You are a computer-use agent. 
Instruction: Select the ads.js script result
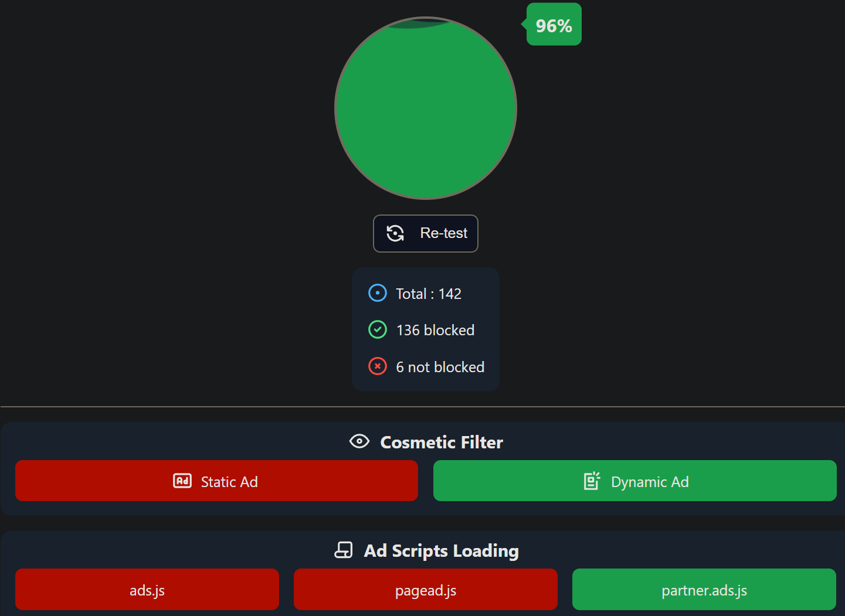147,590
